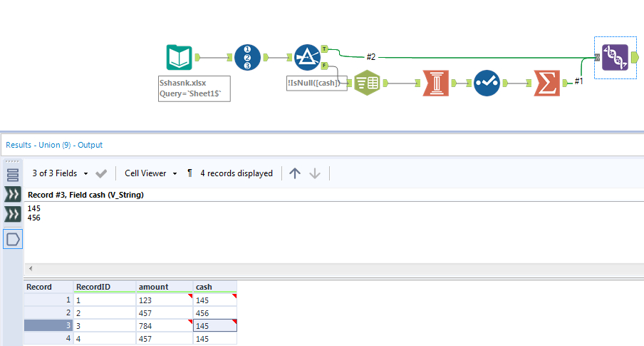This screenshot has height=346, width=644.
Task: Click the Filter tool False output anchor
Action: pos(324,66)
